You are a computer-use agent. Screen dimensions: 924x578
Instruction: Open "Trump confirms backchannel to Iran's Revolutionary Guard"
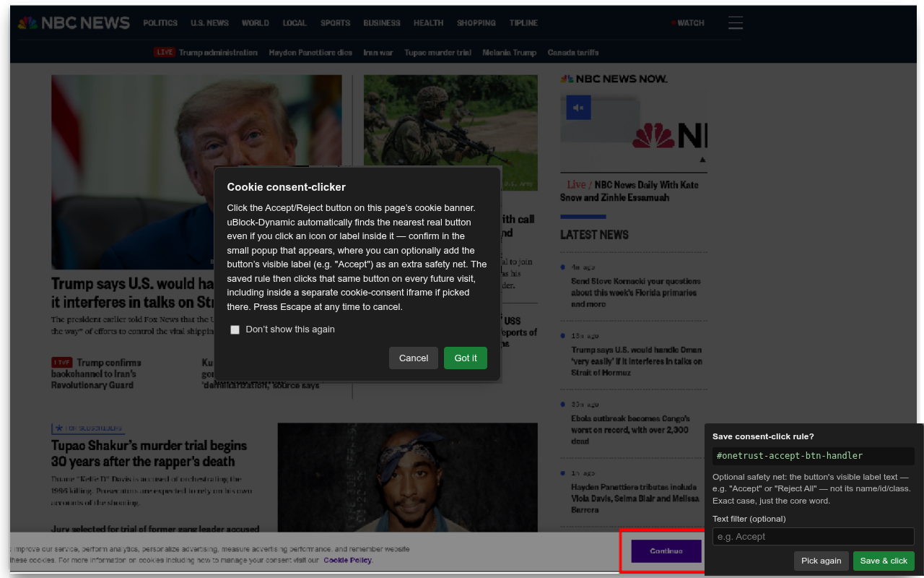click(x=96, y=374)
